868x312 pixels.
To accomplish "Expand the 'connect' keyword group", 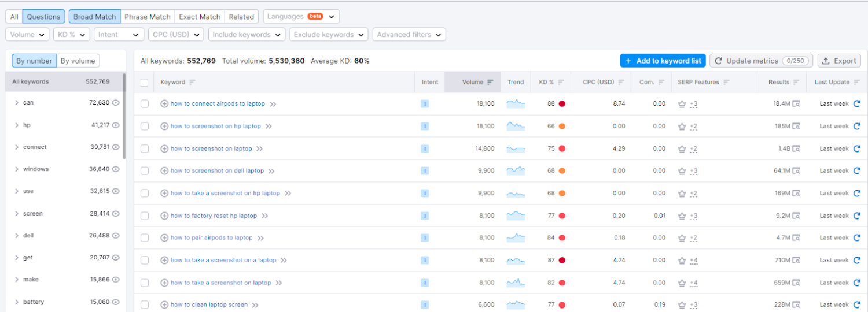I will 17,147.
